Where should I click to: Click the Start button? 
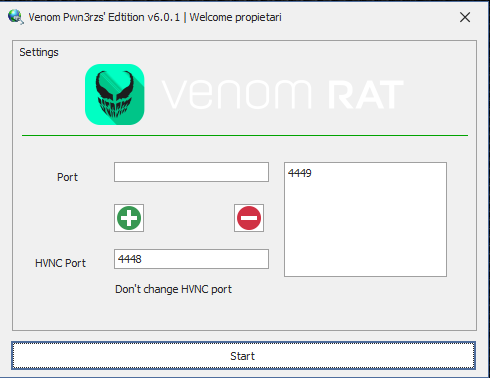tap(243, 356)
